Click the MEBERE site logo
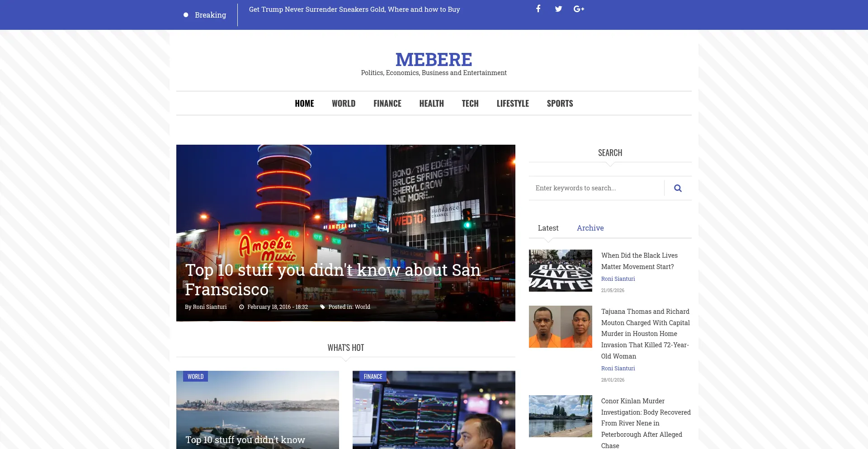Screen dimensions: 868x449 point(434,59)
